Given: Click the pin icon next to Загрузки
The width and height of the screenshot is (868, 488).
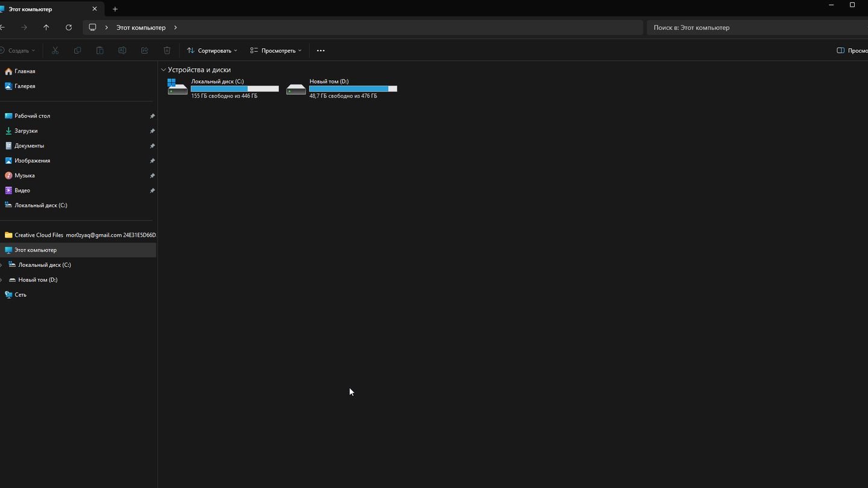Looking at the screenshot, I should 152,131.
